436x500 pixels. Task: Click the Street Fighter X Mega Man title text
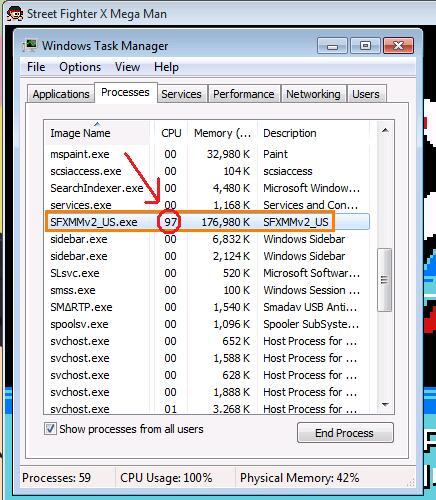pos(97,14)
